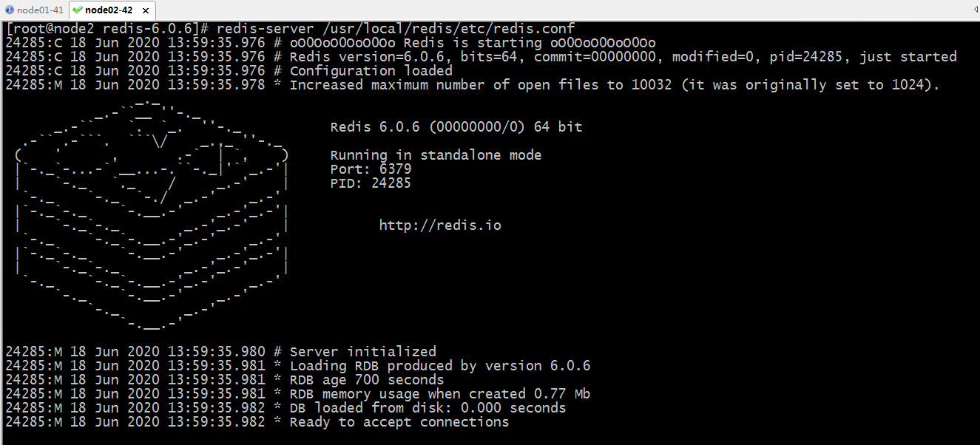Click the 'Server initialized' log line
This screenshot has height=445, width=980.
[x=220, y=352]
